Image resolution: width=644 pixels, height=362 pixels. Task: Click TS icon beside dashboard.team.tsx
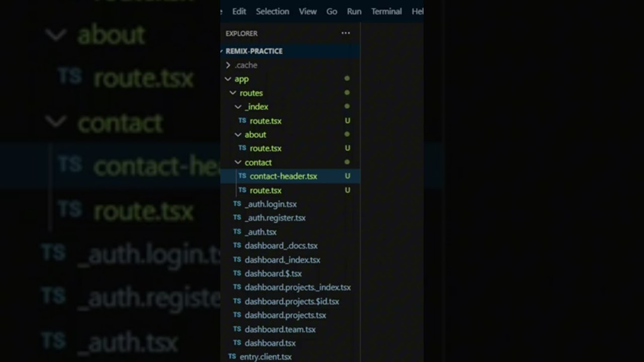[237, 329]
